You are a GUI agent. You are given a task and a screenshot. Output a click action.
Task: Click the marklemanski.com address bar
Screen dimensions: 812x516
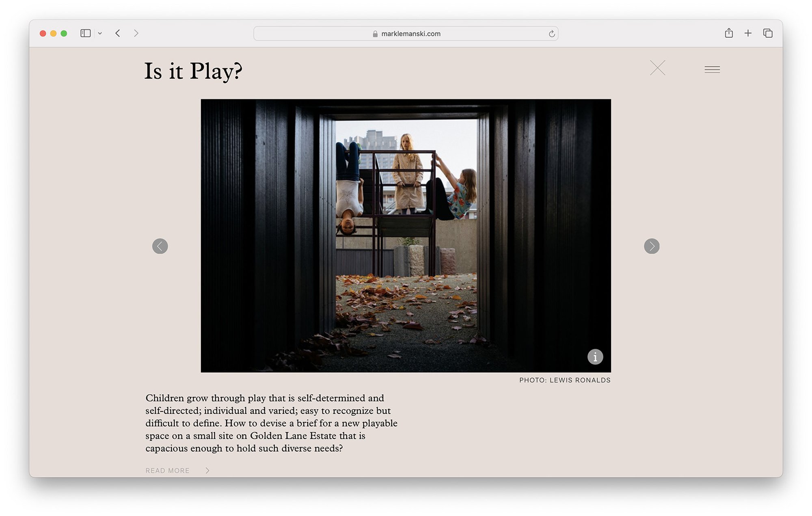410,34
